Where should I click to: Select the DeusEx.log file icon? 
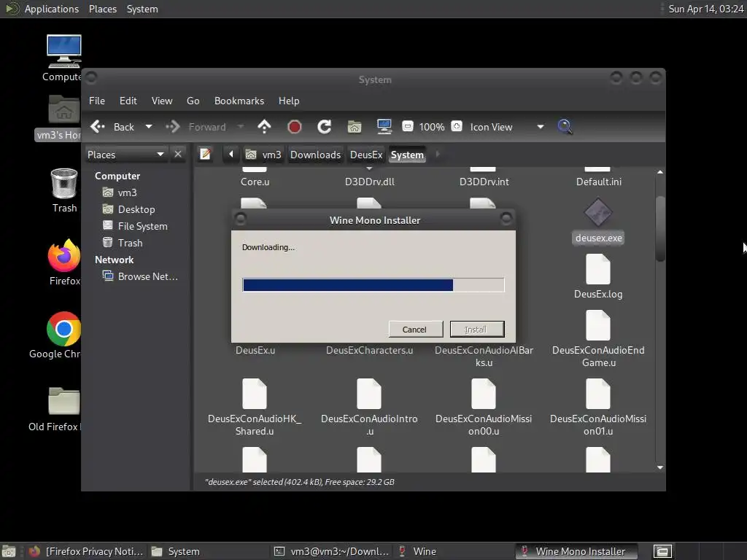598,269
